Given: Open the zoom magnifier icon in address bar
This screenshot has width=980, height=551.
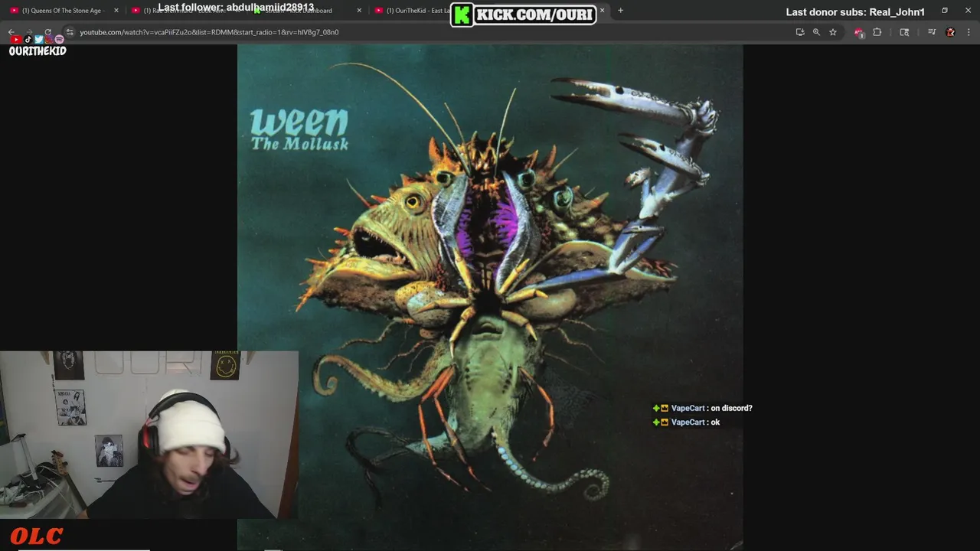Looking at the screenshot, I should coord(816,32).
